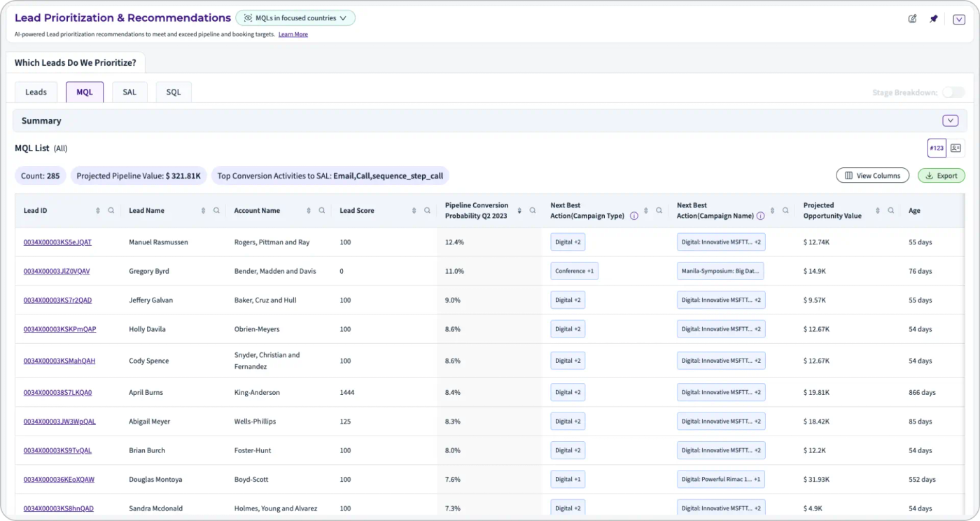Viewport: 980px width, 521px height.
Task: Sort by the Lead Name column
Action: pos(203,211)
